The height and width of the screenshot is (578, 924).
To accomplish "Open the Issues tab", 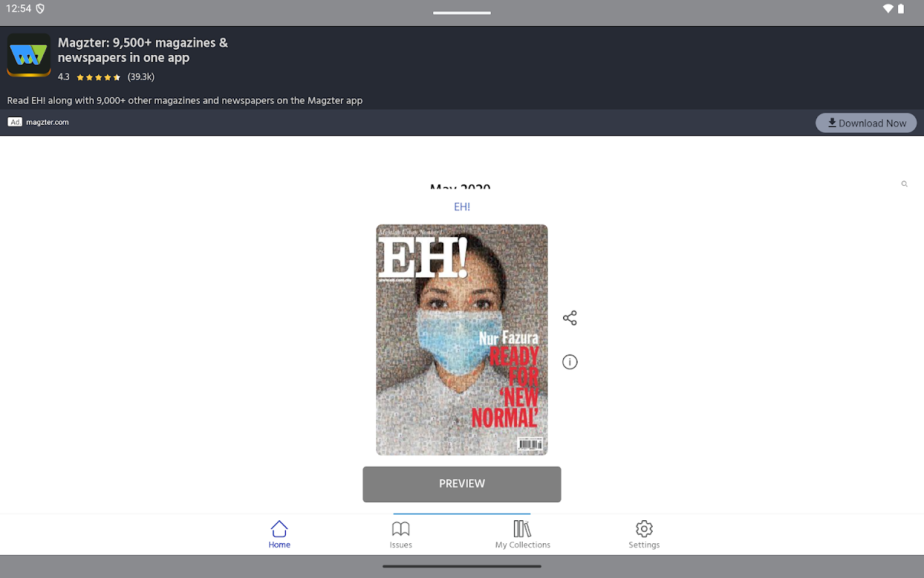I will click(x=401, y=535).
